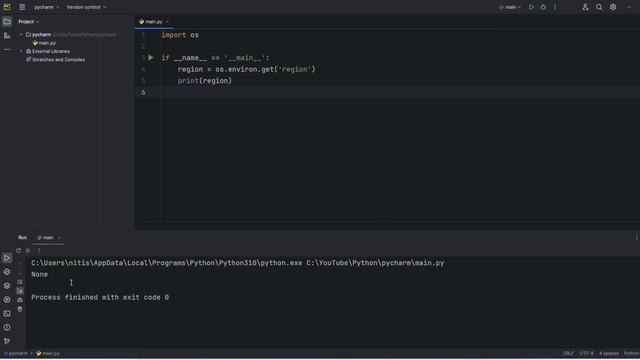Open more run toolbar options ellipsis
640x360 pixels.
[39, 251]
